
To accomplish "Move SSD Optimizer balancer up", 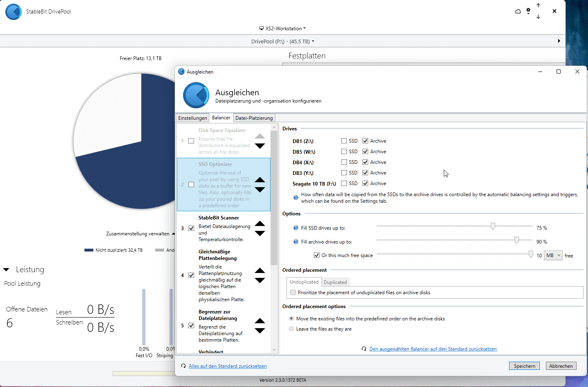I will pyautogui.click(x=260, y=180).
